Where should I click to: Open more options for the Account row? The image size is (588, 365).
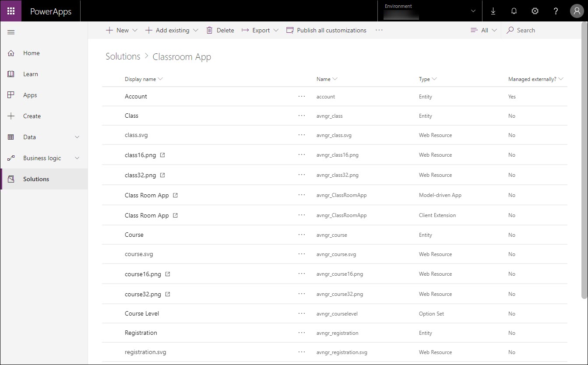(301, 96)
